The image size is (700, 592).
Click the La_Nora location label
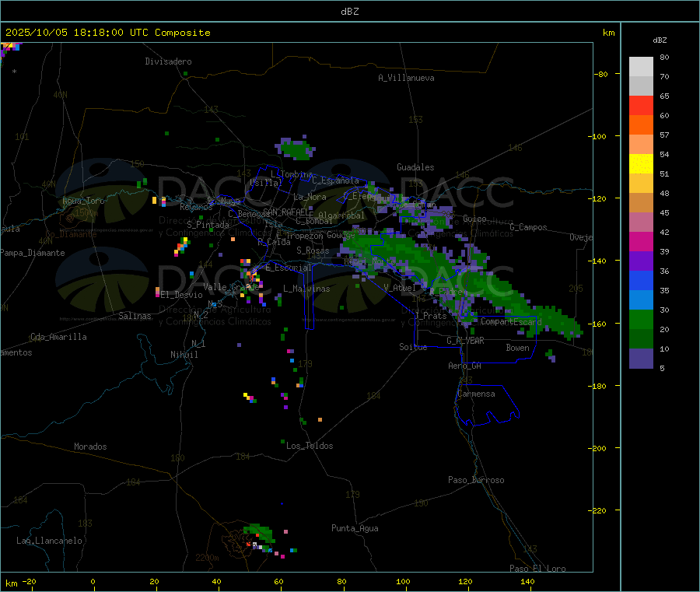310,197
